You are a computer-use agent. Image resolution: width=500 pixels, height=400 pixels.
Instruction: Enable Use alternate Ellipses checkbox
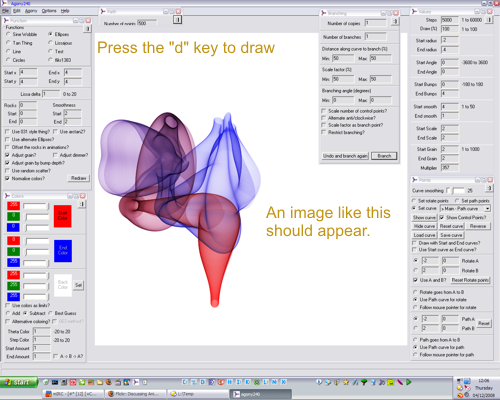click(7, 139)
